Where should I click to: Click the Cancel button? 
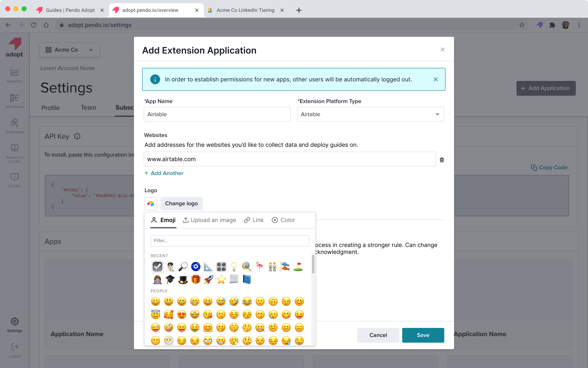378,335
